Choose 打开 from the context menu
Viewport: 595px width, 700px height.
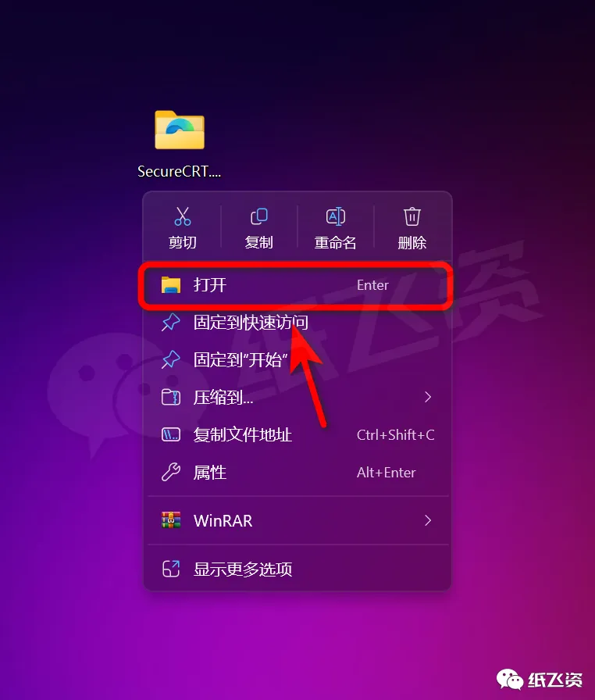296,285
